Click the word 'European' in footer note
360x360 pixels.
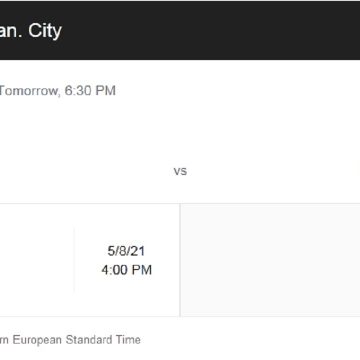coord(37,341)
